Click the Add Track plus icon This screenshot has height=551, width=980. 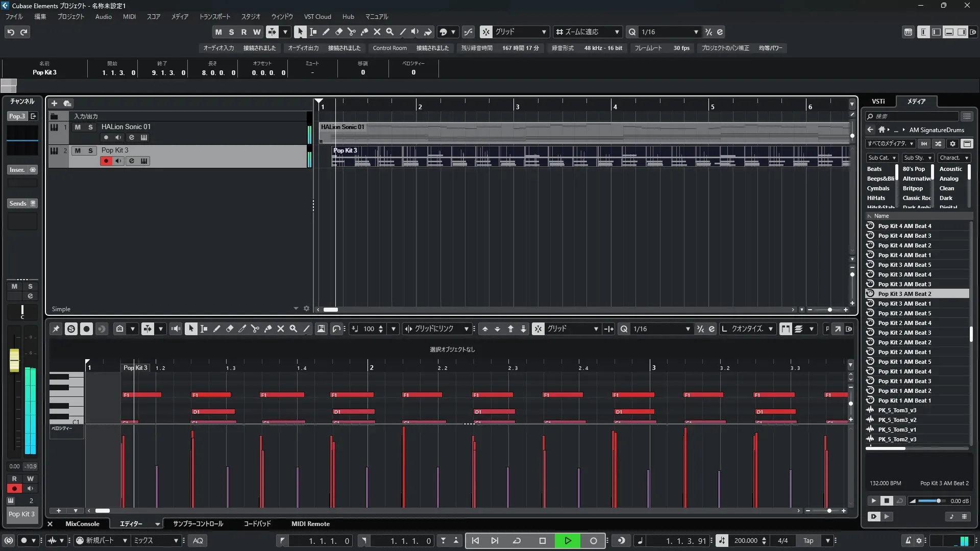[x=54, y=103]
